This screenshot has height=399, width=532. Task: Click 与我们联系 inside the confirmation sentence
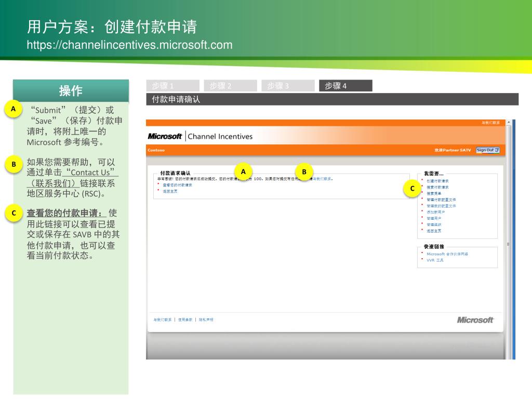322,179
